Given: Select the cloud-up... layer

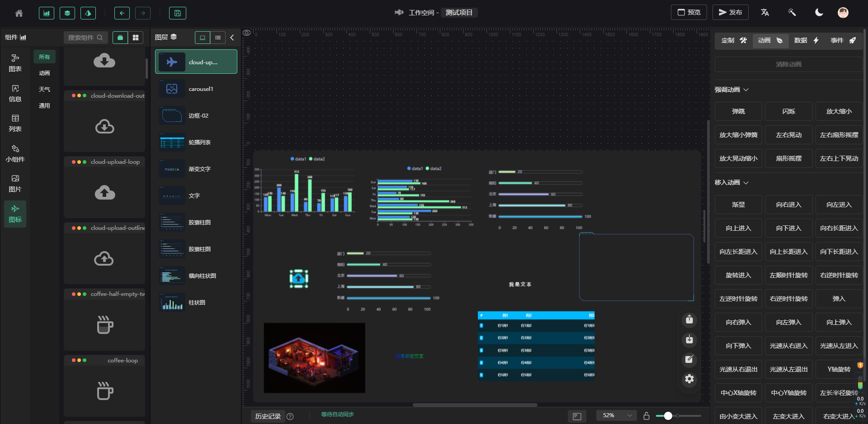Looking at the screenshot, I should coord(196,62).
